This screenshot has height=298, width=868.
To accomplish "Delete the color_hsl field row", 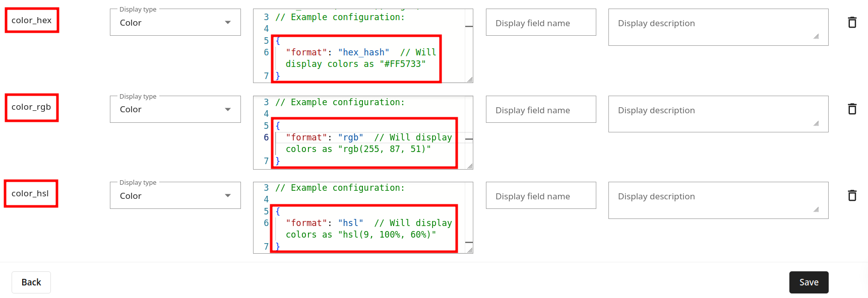I will [x=852, y=195].
